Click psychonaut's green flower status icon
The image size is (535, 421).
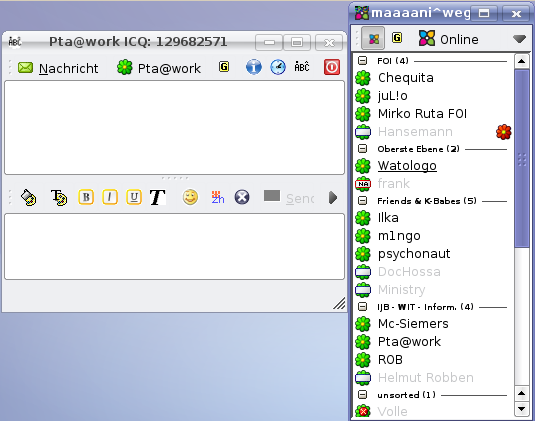click(x=363, y=254)
